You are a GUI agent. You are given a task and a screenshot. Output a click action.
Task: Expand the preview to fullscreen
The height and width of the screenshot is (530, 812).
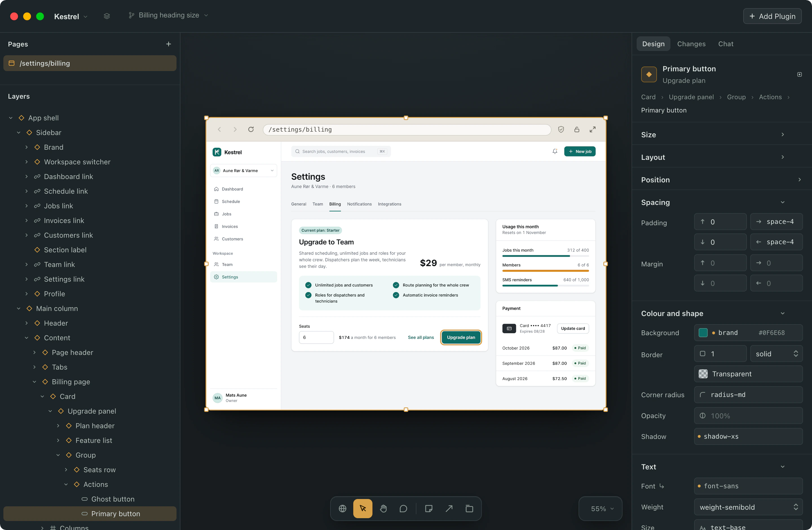point(593,129)
